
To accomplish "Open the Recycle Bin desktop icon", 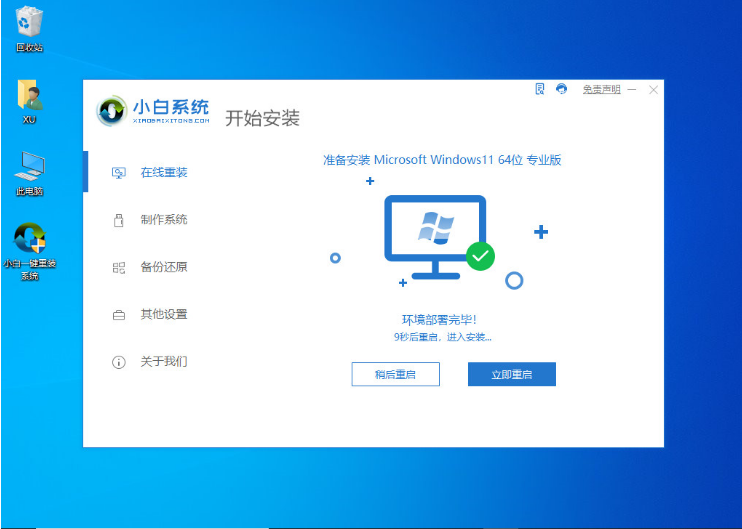I will click(x=29, y=28).
